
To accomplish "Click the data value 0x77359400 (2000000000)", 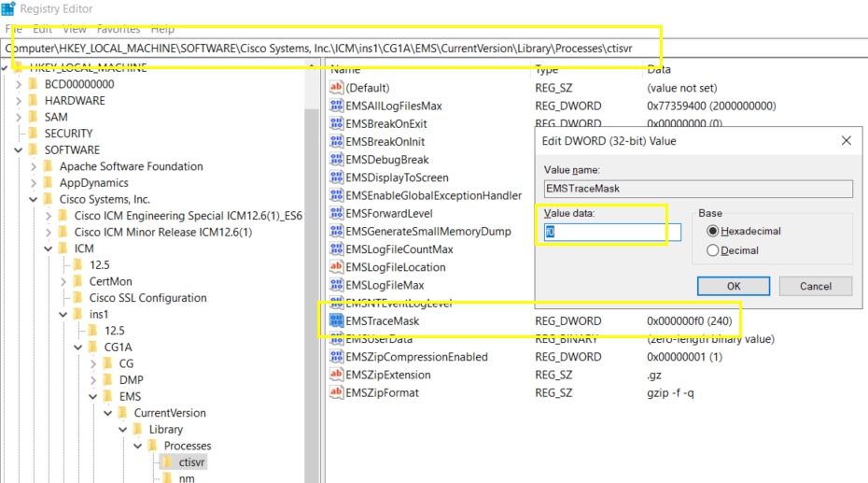I will click(711, 106).
